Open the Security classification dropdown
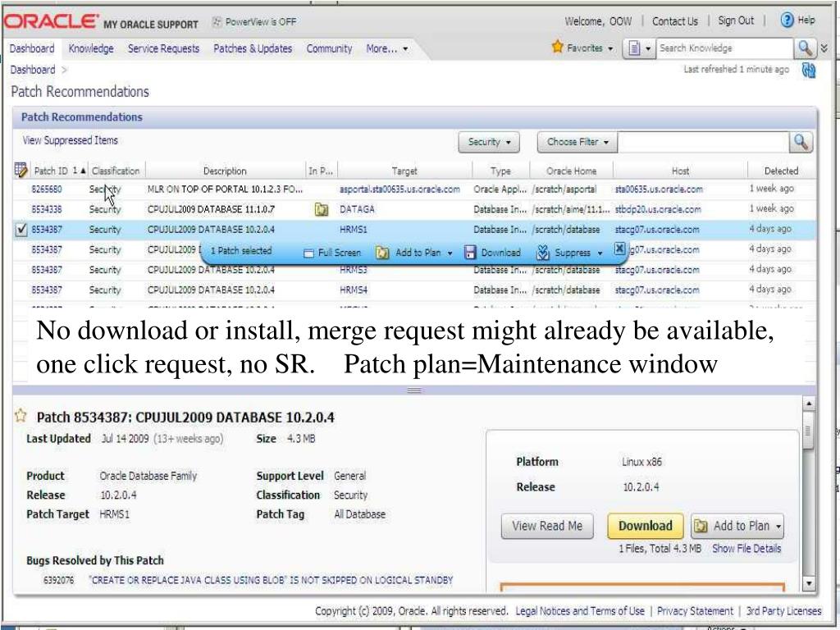Viewport: 840px width, 630px height. coord(489,142)
